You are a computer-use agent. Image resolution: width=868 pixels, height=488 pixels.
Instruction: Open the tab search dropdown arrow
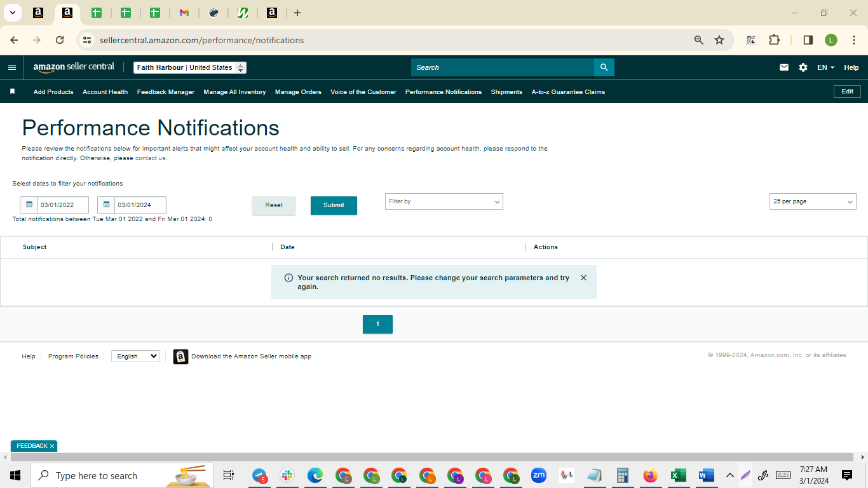(12, 13)
